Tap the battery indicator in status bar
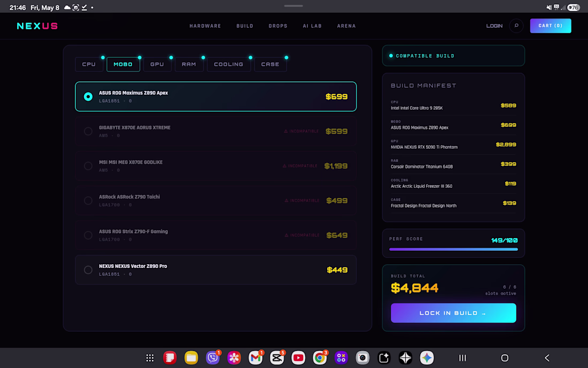This screenshot has width=588, height=368. click(574, 7)
